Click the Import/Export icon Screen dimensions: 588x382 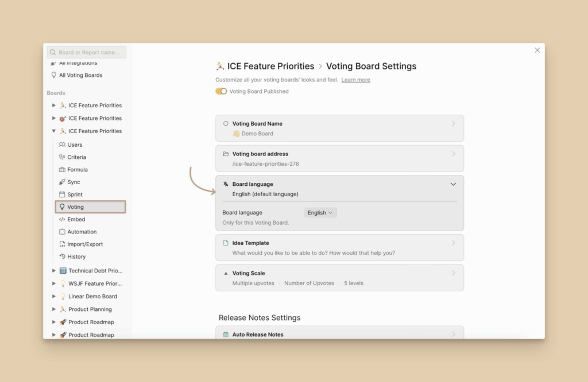tap(62, 244)
